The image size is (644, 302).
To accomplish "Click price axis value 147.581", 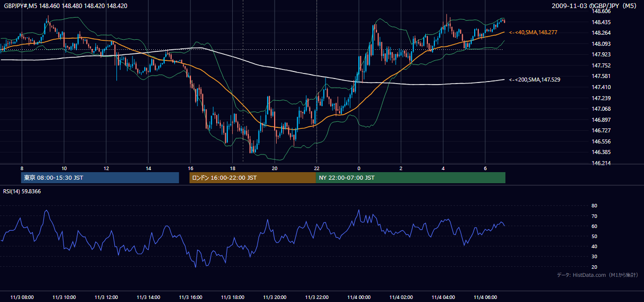I will 601,76.
